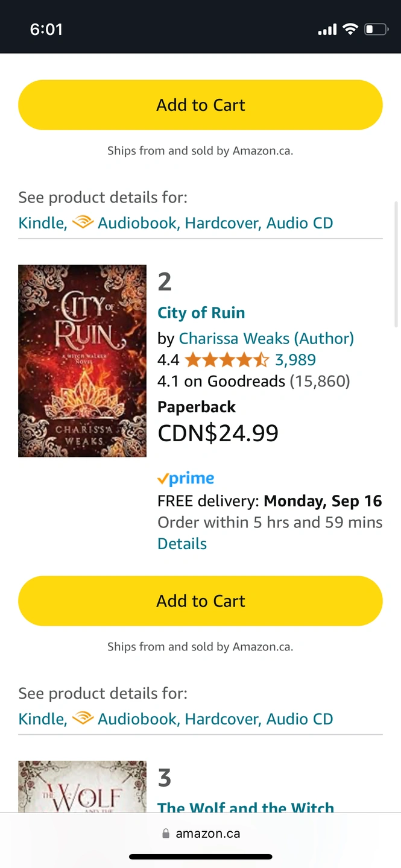Tap the star rating for City of Ruin
The image size is (401, 868).
tap(227, 360)
